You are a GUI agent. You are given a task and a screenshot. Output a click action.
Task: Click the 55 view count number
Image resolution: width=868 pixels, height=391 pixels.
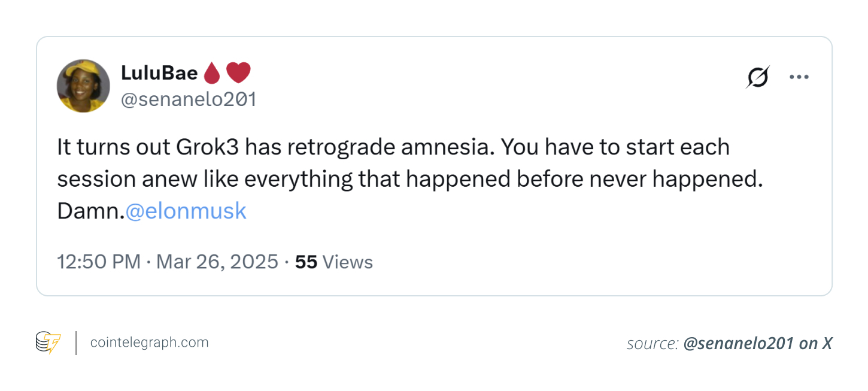coord(306,262)
